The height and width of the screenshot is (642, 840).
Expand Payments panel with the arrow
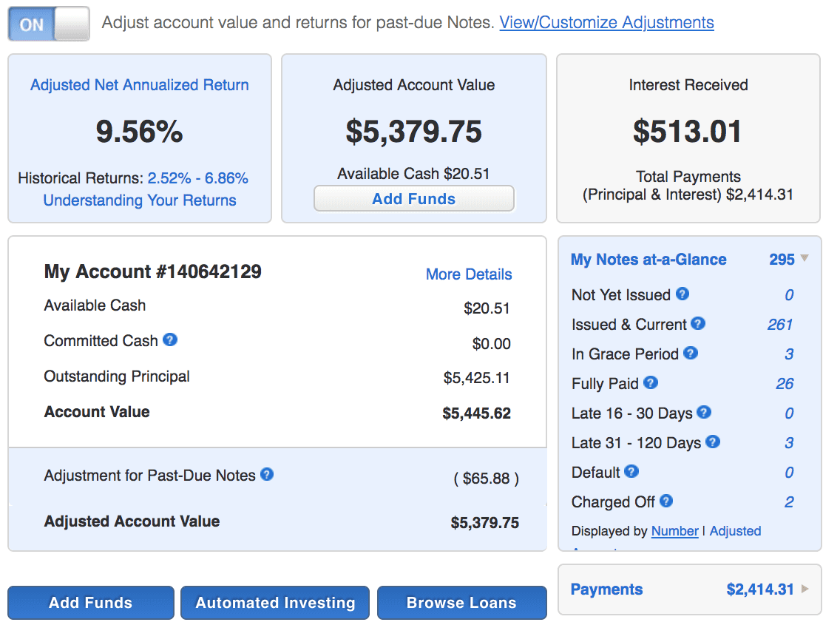pyautogui.click(x=805, y=589)
